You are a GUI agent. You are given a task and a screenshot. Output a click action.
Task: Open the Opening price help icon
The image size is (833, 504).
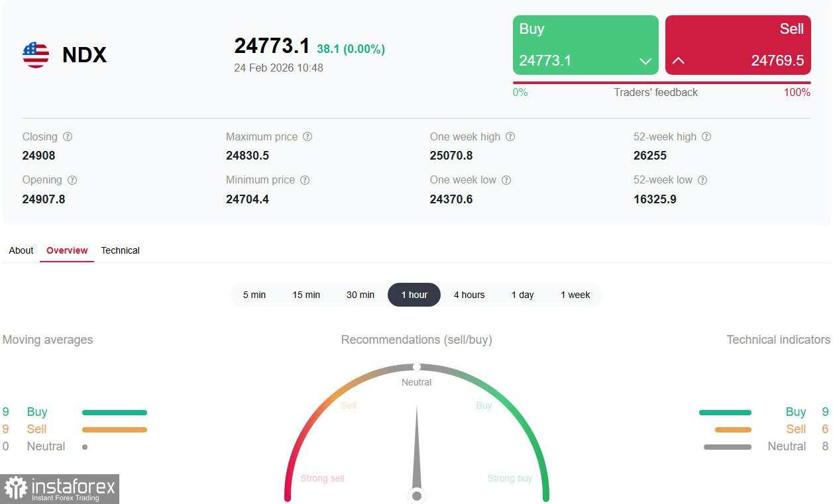[72, 179]
